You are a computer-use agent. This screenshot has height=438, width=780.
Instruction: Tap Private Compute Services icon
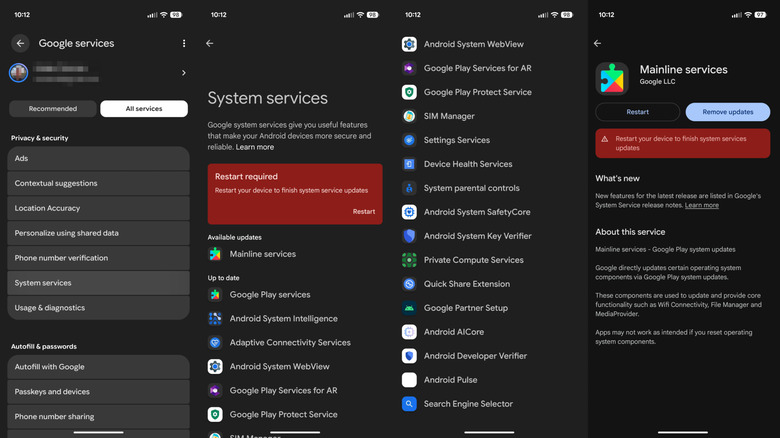click(409, 260)
